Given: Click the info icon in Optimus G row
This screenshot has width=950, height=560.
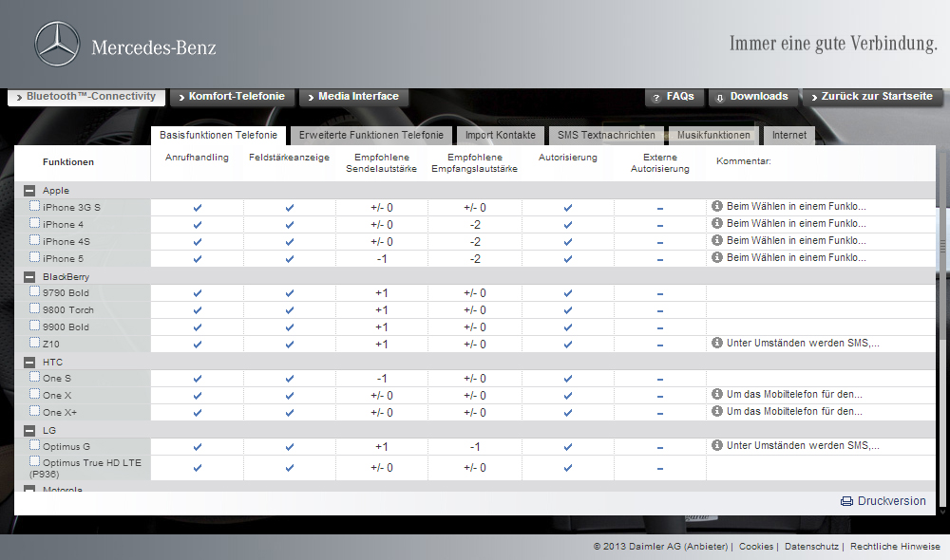Looking at the screenshot, I should tap(717, 446).
